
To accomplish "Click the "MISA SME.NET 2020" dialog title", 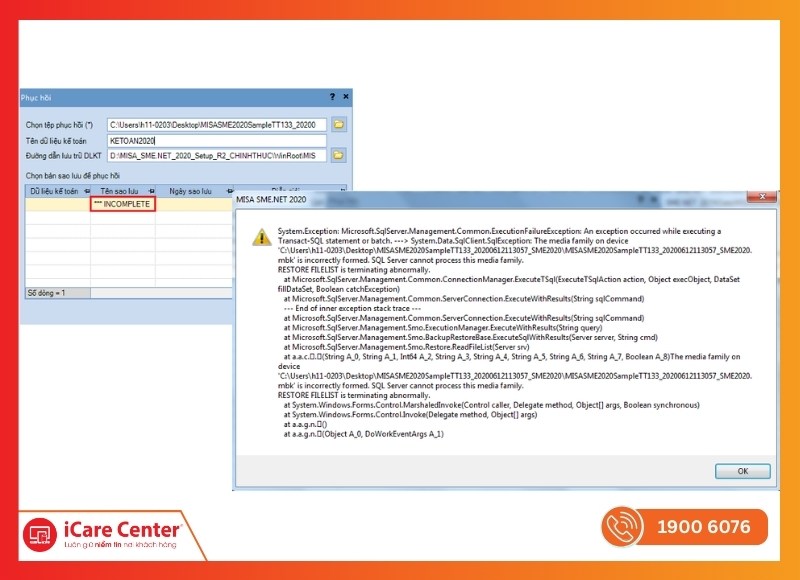I will pyautogui.click(x=271, y=199).
